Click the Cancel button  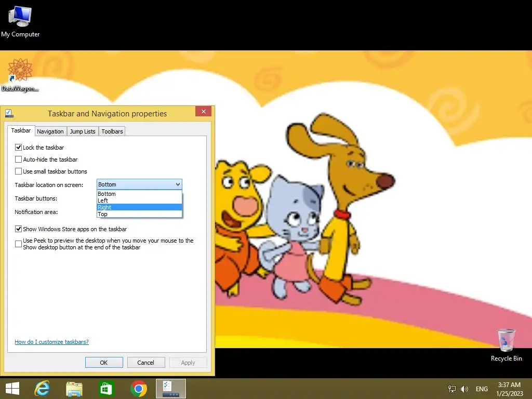point(146,362)
